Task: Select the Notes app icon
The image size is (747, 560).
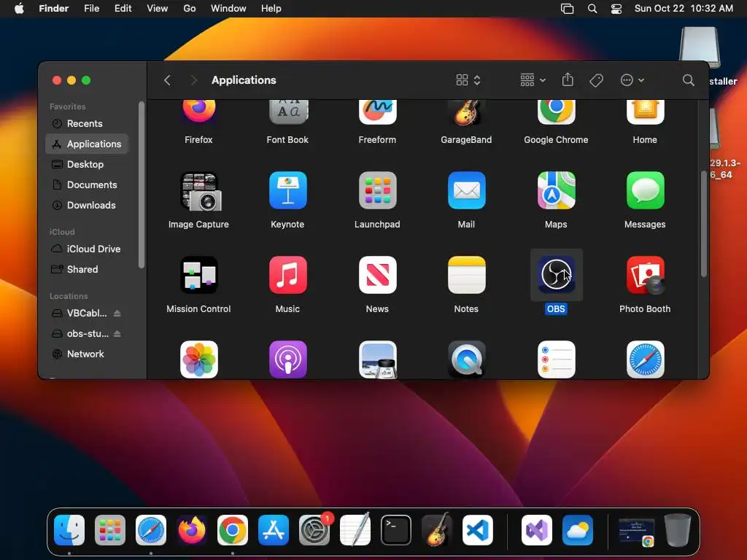Action: click(466, 275)
